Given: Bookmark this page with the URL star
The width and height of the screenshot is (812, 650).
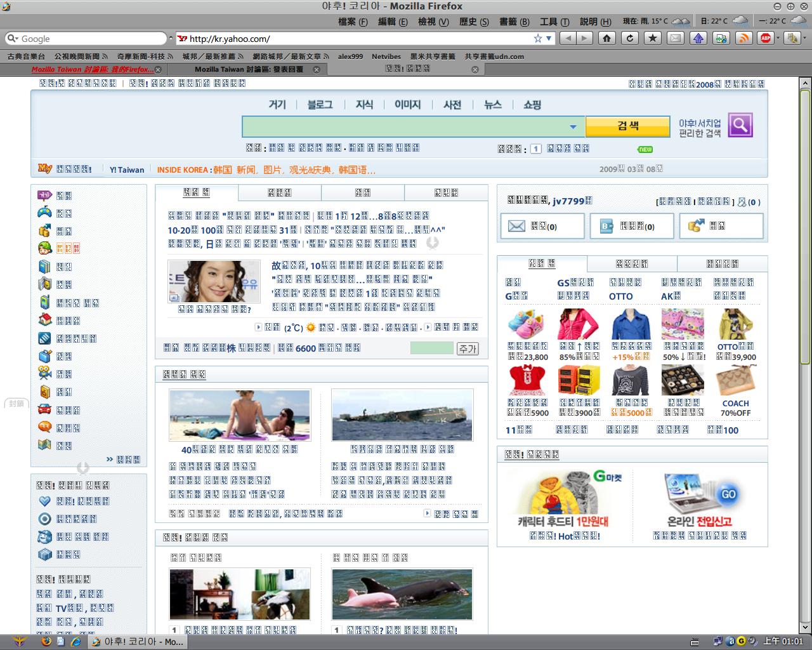Looking at the screenshot, I should coord(538,38).
